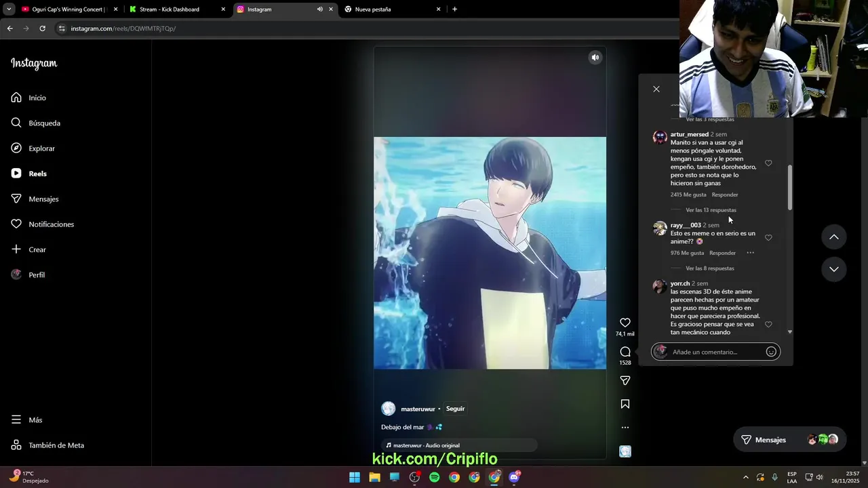Open Spotify from the taskbar
The height and width of the screenshot is (488, 868).
point(435,477)
